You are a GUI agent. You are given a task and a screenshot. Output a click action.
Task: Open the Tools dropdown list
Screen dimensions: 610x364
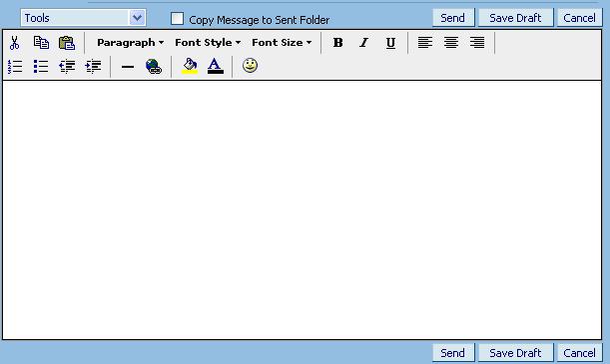pos(83,18)
